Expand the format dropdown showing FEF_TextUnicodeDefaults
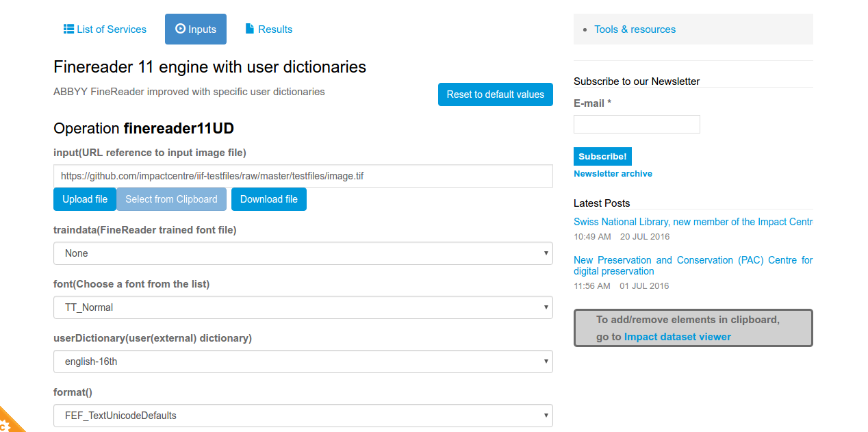 (303, 416)
